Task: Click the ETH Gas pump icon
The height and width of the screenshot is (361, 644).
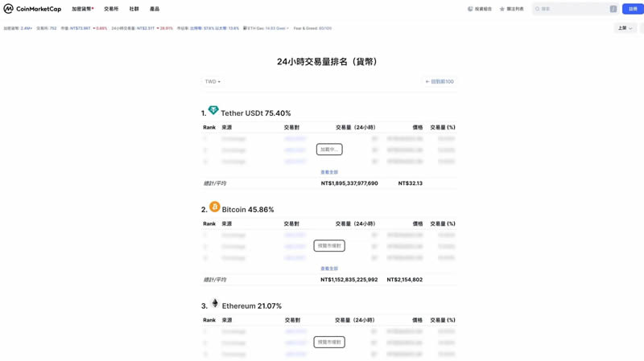Action: click(245, 28)
